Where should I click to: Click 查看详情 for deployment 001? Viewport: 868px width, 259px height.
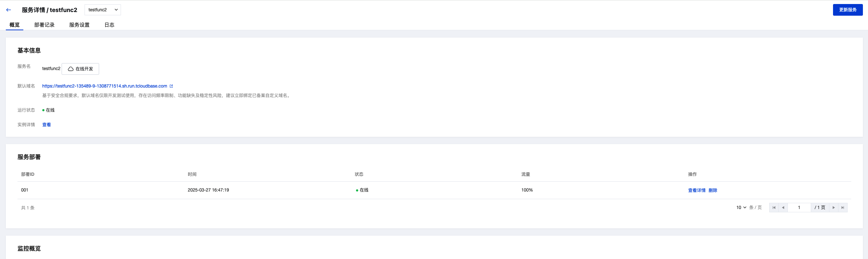tap(697, 190)
